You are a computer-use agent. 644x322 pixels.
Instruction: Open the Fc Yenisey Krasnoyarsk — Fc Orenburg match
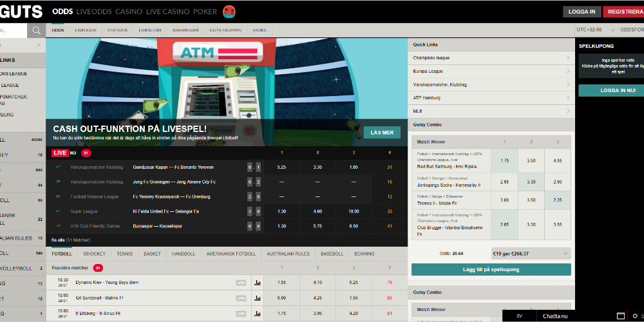coord(172,196)
